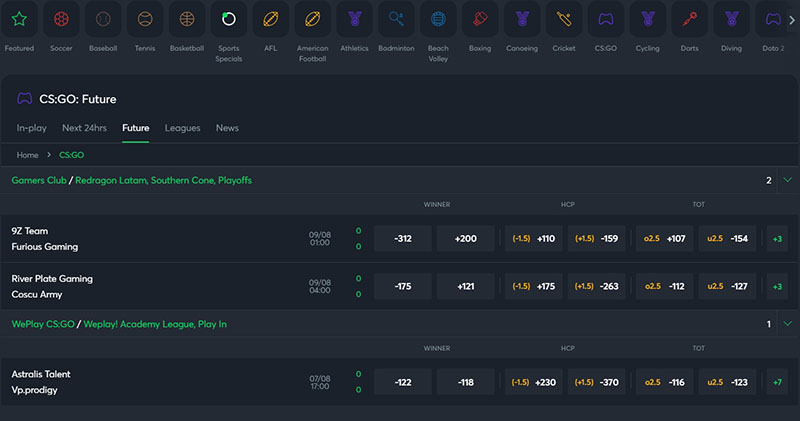Select the Diving medal icon
The image size is (800, 421).
point(731,19)
